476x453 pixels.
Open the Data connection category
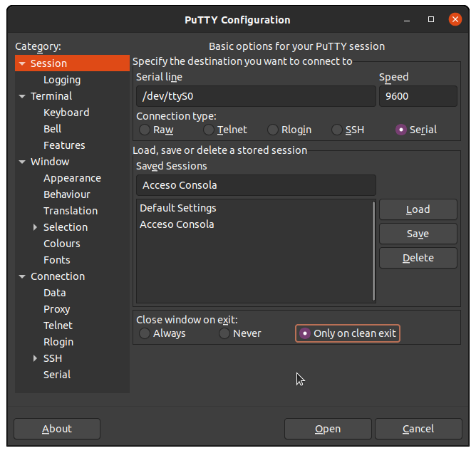(x=55, y=293)
